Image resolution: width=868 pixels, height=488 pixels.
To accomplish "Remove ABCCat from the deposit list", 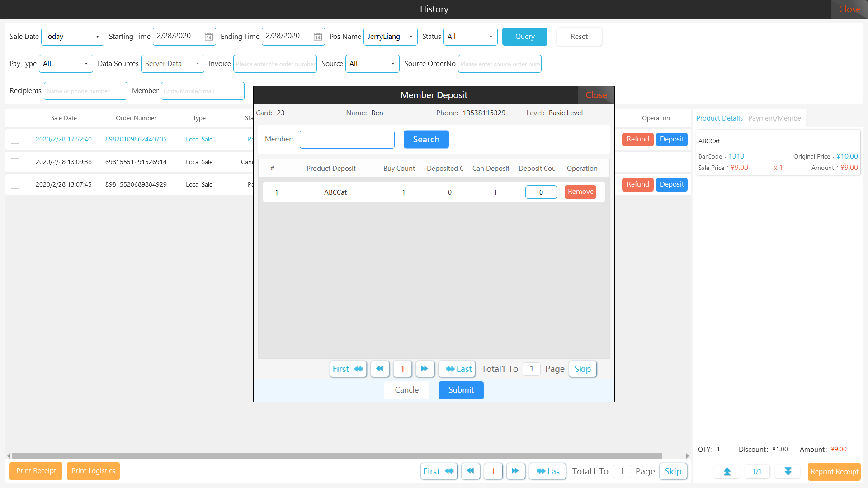I will [580, 192].
